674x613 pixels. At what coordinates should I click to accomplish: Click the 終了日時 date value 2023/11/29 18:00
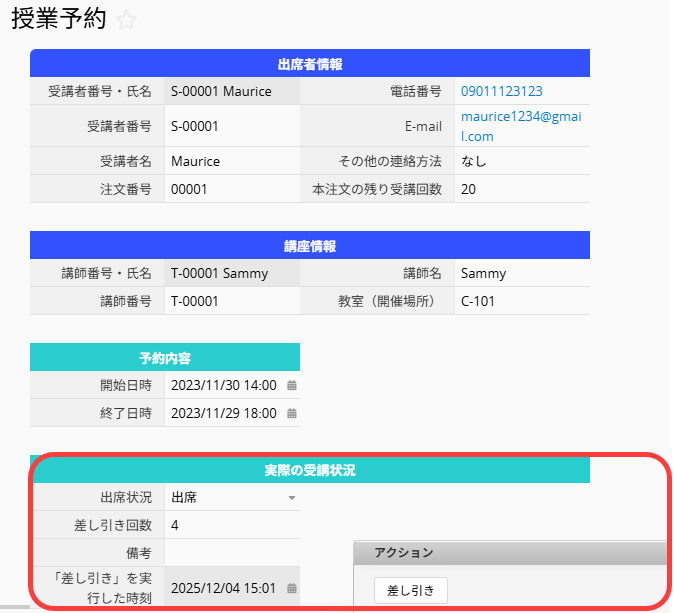point(224,413)
